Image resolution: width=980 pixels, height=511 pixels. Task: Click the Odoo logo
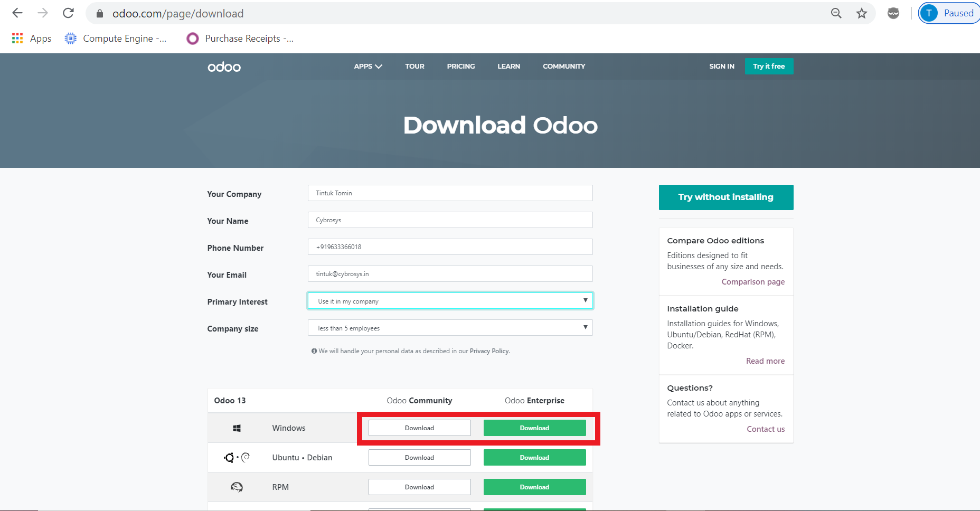point(224,67)
